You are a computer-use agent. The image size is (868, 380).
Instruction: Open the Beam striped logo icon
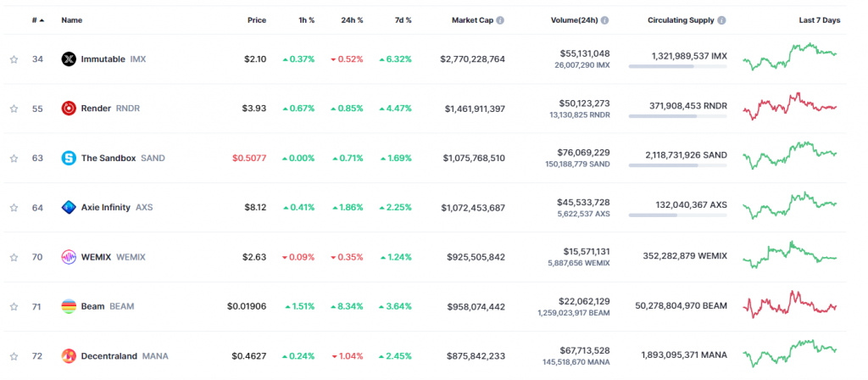[x=69, y=306]
